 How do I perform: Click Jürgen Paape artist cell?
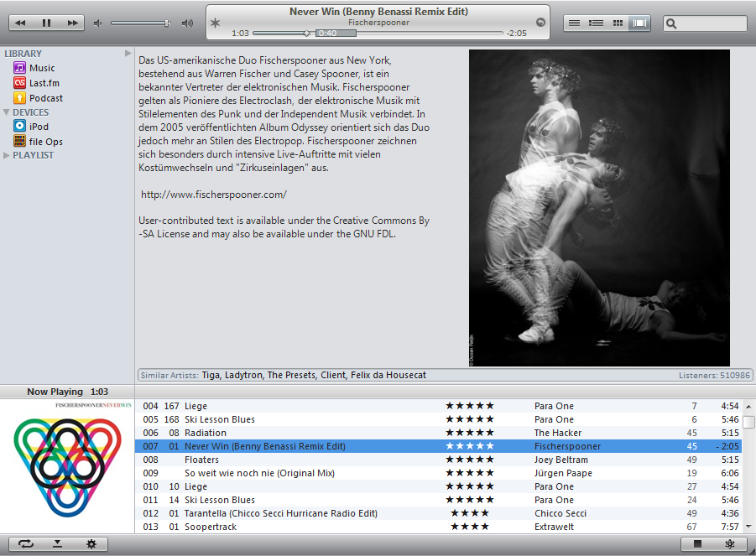pyautogui.click(x=563, y=473)
